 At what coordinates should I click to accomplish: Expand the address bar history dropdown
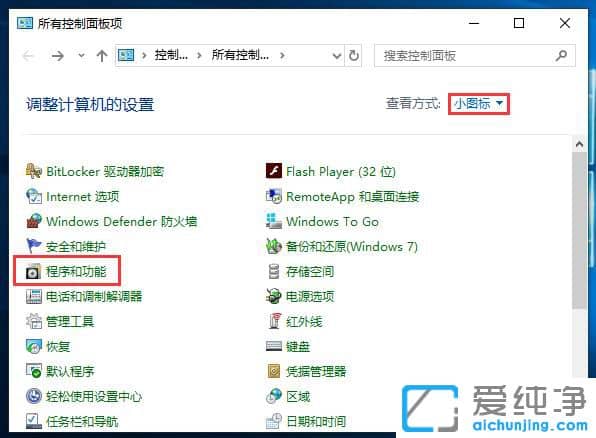[337, 56]
